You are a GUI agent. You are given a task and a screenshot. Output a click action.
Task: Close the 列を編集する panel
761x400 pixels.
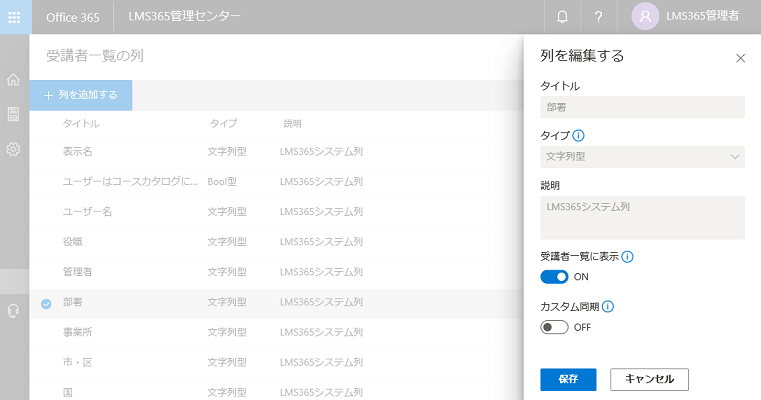[740, 58]
